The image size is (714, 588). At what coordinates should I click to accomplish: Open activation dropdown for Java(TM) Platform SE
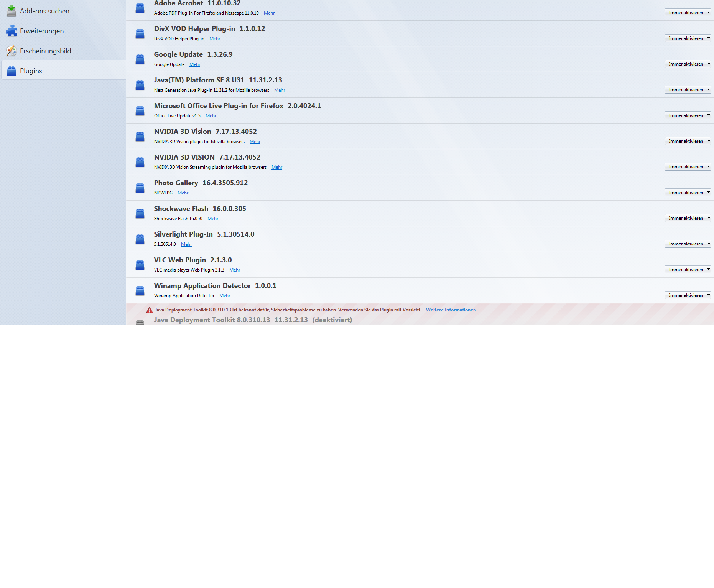[688, 90]
